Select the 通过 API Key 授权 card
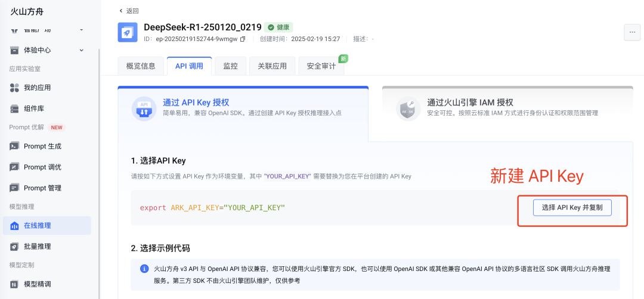 (243, 113)
